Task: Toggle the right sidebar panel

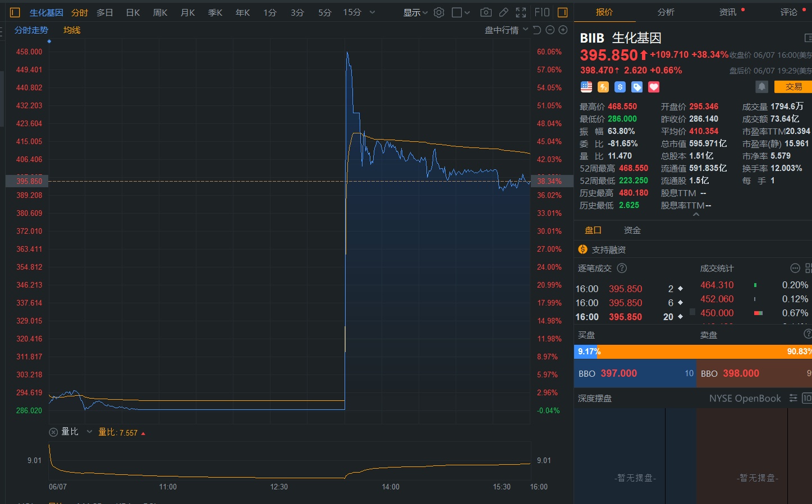Action: [562, 12]
